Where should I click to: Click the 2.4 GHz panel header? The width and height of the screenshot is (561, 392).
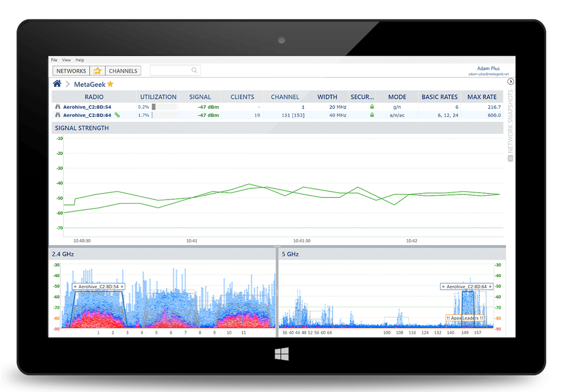[x=162, y=254]
